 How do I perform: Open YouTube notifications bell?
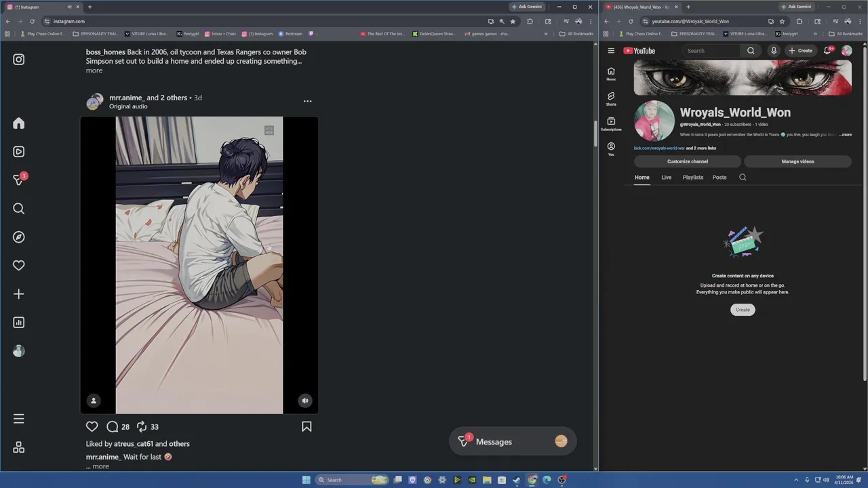click(x=828, y=51)
